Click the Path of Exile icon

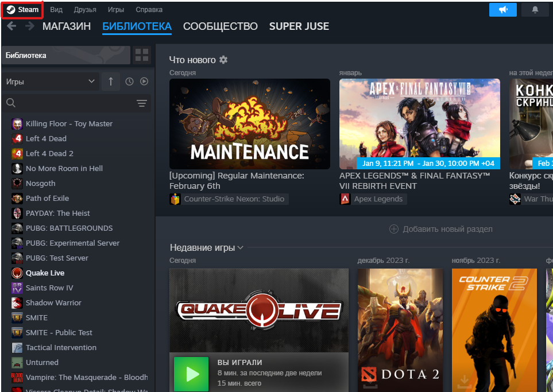point(17,198)
